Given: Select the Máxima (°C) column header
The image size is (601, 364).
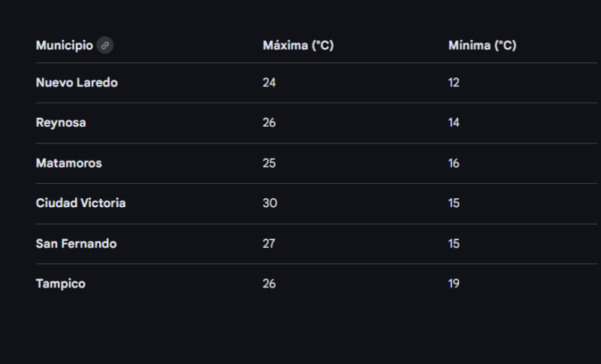Looking at the screenshot, I should [297, 46].
